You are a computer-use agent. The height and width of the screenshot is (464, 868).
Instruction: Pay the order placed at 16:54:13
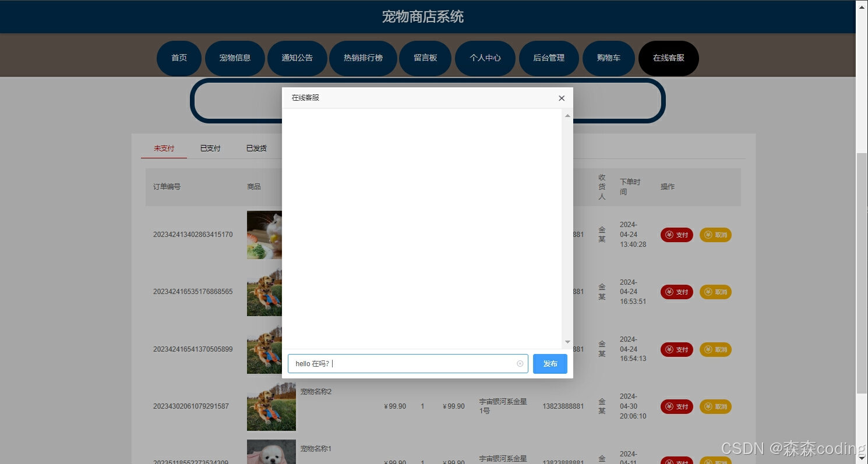pos(676,350)
